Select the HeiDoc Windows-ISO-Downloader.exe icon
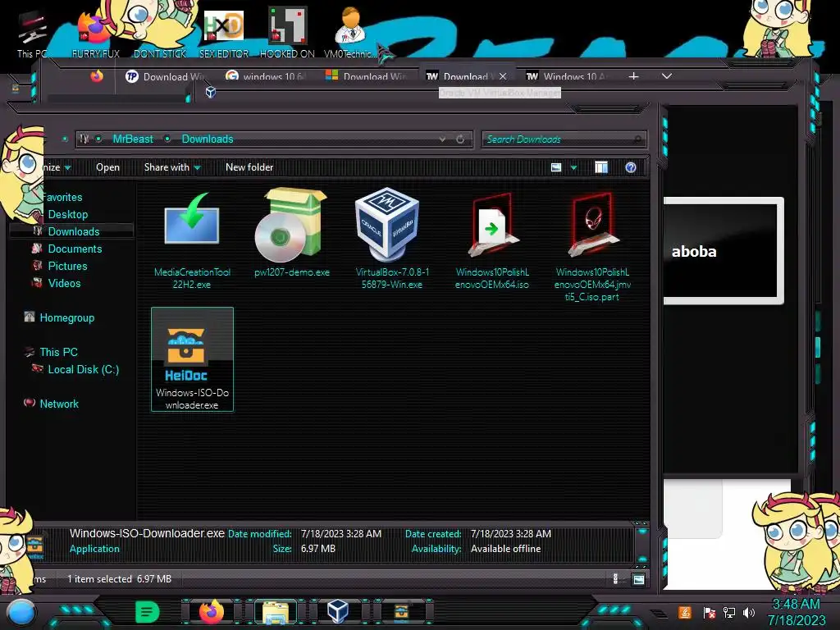Viewport: 840px width, 630px height. click(186, 354)
